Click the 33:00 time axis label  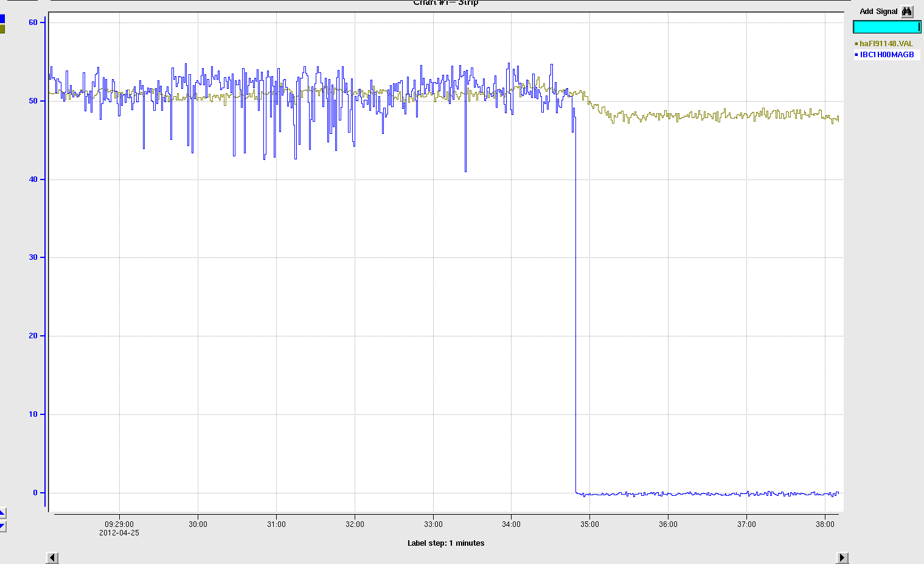coord(433,524)
